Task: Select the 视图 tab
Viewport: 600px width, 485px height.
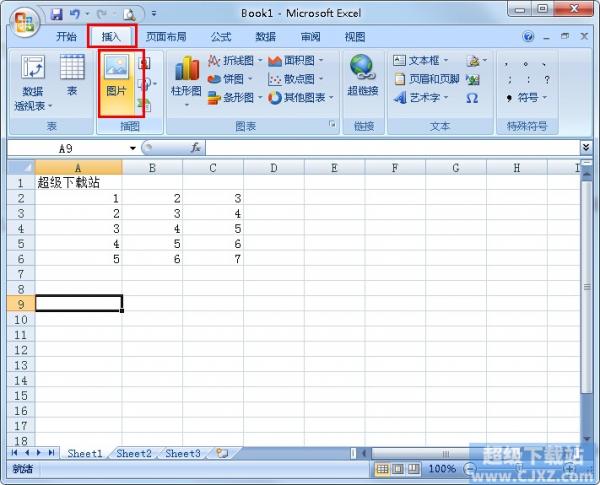Action: [x=355, y=37]
